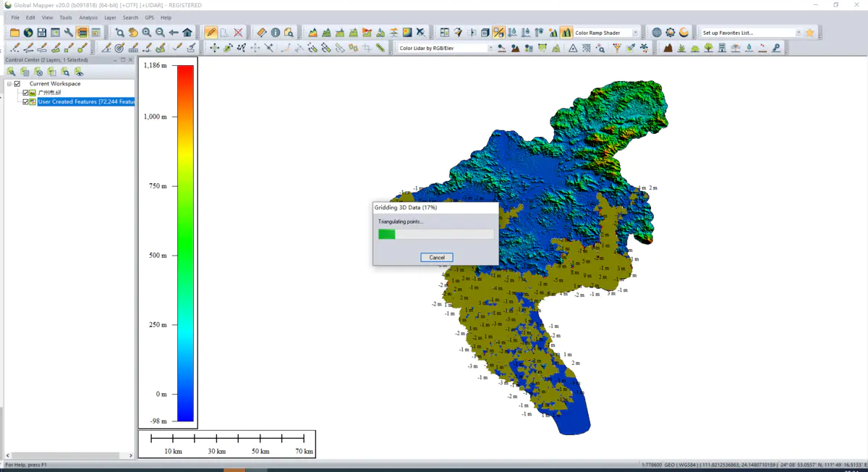Click the elevation color ramp legend
This screenshot has height=472, width=868.
(x=185, y=243)
